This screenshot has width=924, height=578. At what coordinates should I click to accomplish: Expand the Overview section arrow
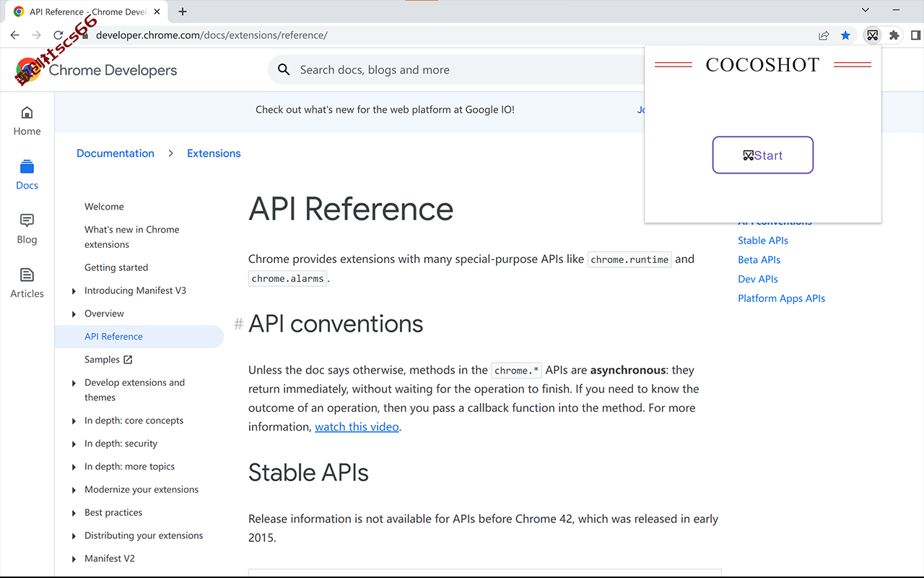[74, 314]
